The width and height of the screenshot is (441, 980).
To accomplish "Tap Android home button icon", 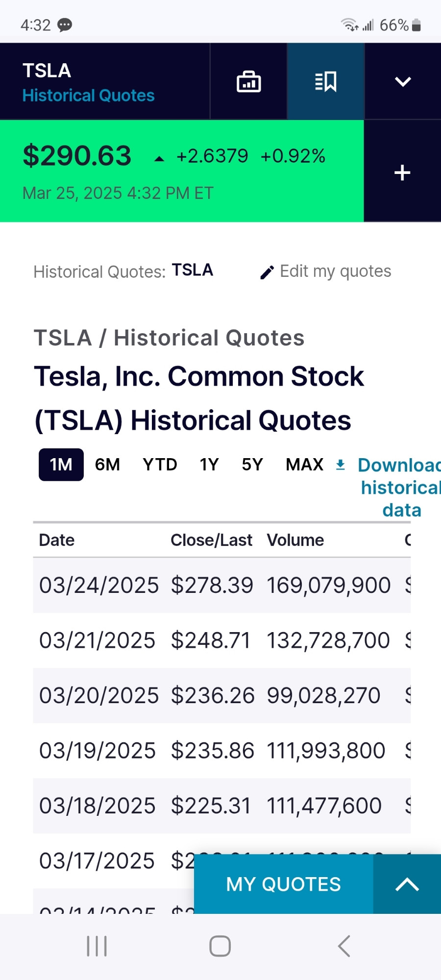I will (x=220, y=946).
